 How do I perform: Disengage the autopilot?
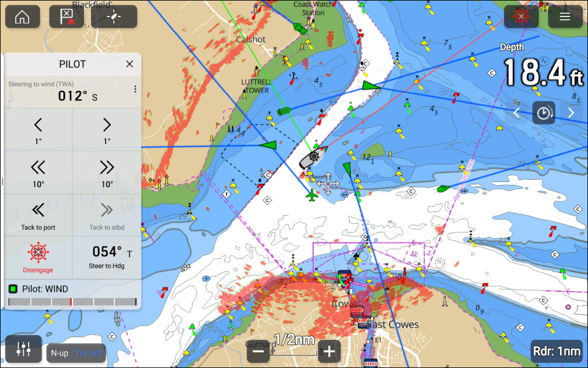38,258
